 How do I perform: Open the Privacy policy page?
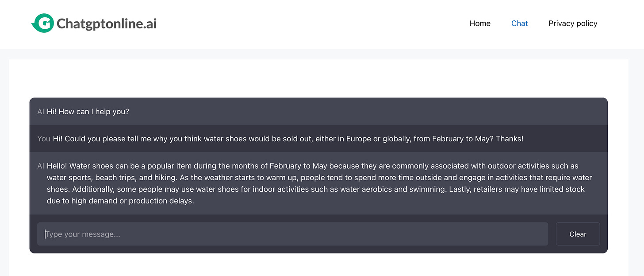coord(573,23)
